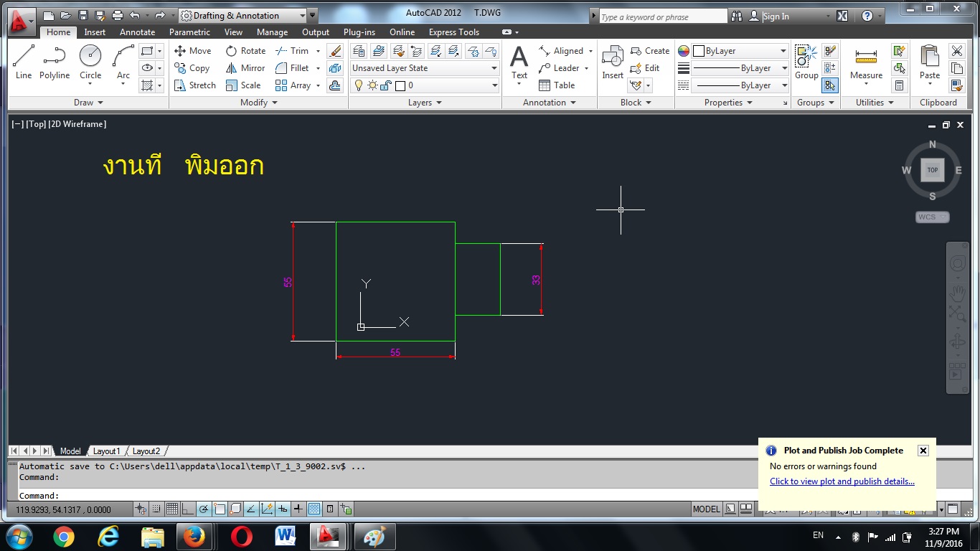Screen dimensions: 980x551
Task: Insert a Table annotation
Action: [557, 85]
